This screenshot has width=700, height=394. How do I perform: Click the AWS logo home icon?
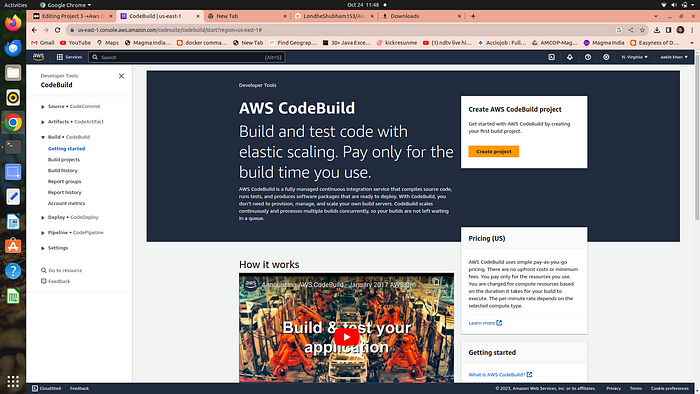38,57
